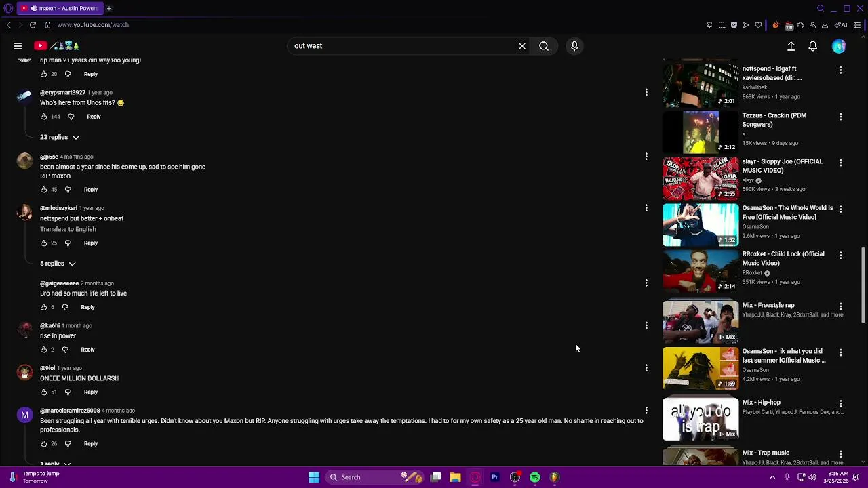Open more options for 'slayr - Sloppy Joe' video
This screenshot has height=488, width=868.
pyautogui.click(x=841, y=163)
